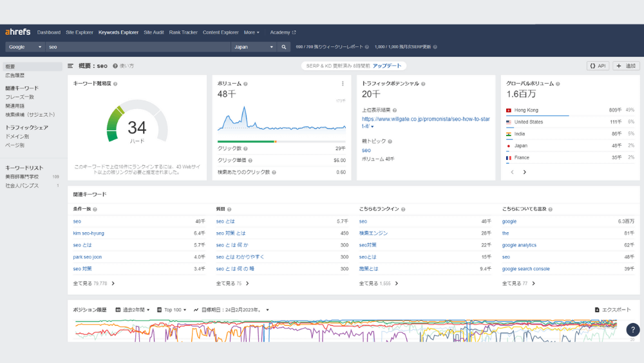Click info icon next to グローバルボリューム
This screenshot has height=363, width=644.
[558, 84]
